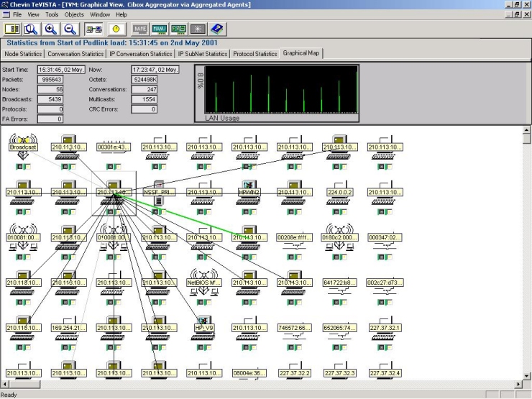Click the NAME display toolbar button

coord(139,29)
